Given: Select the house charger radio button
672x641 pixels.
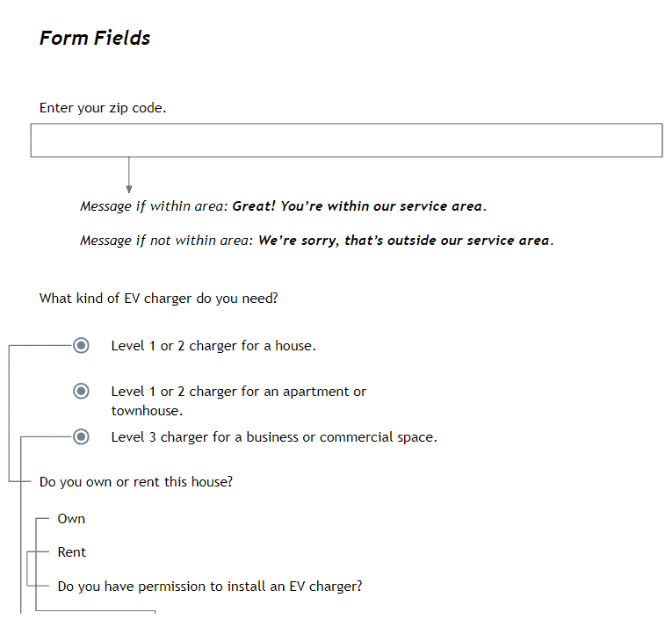Looking at the screenshot, I should (81, 345).
